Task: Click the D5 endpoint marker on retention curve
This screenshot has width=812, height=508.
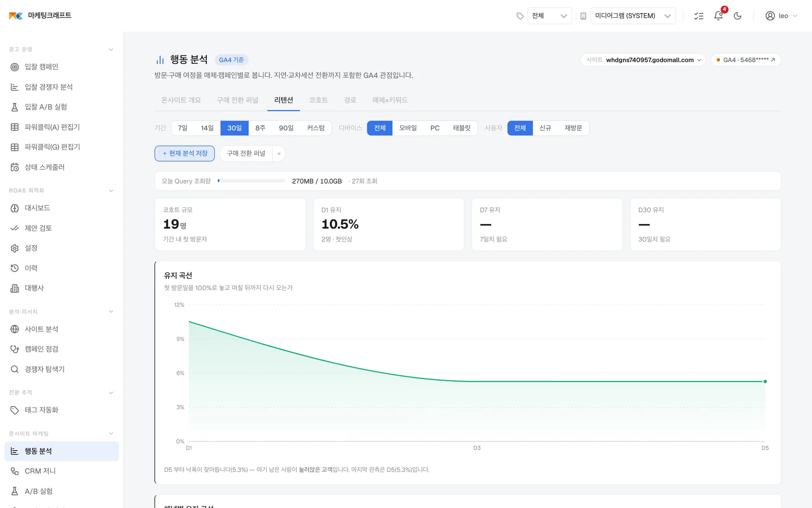Action: 765,382
